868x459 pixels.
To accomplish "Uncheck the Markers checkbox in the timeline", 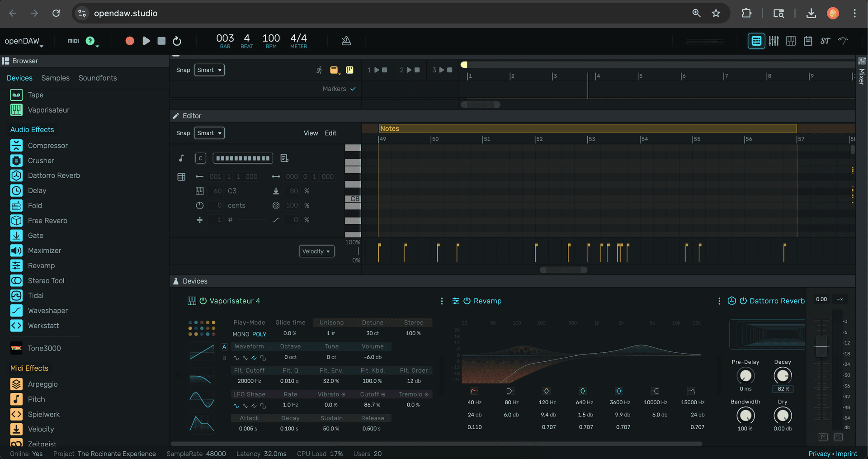I will click(352, 89).
